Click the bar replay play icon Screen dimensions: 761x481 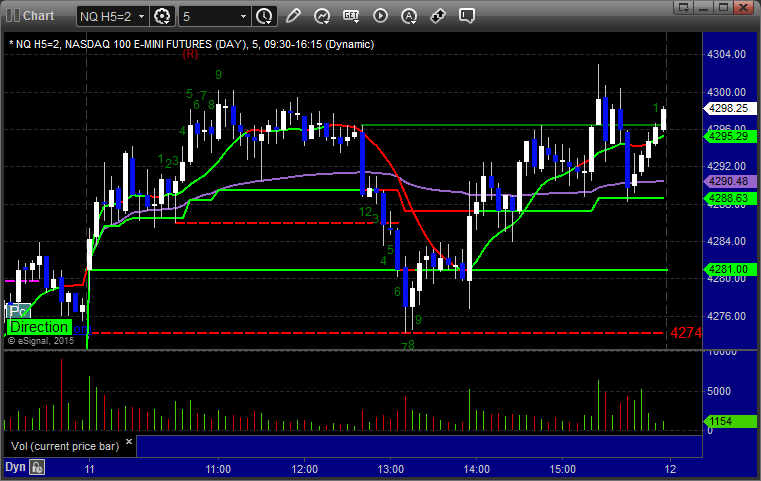380,16
